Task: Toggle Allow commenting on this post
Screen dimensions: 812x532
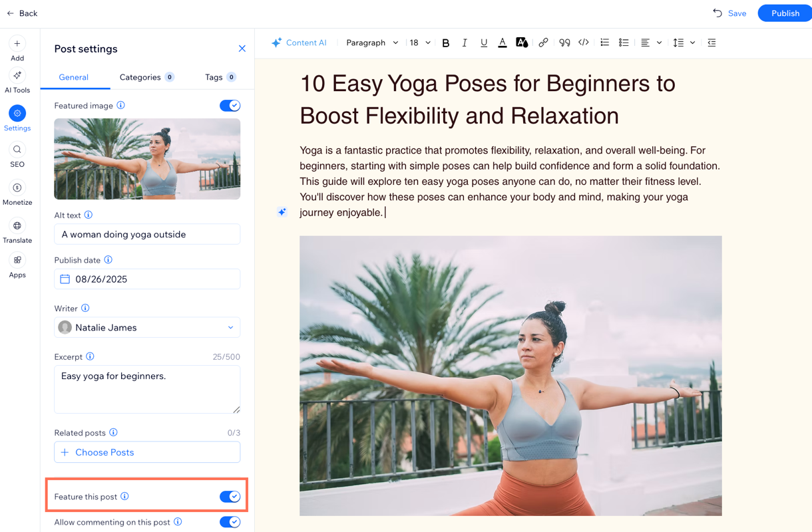Action: 230,522
